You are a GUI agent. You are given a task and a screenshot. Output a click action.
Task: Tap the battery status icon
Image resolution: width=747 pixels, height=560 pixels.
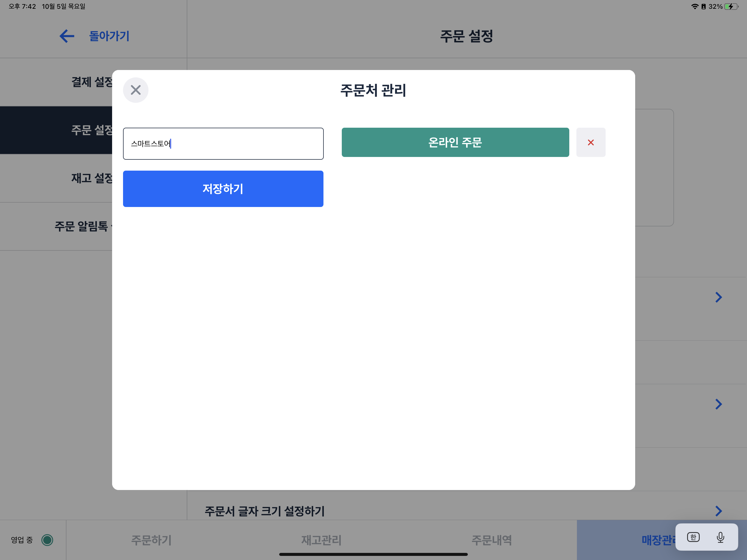(731, 6)
